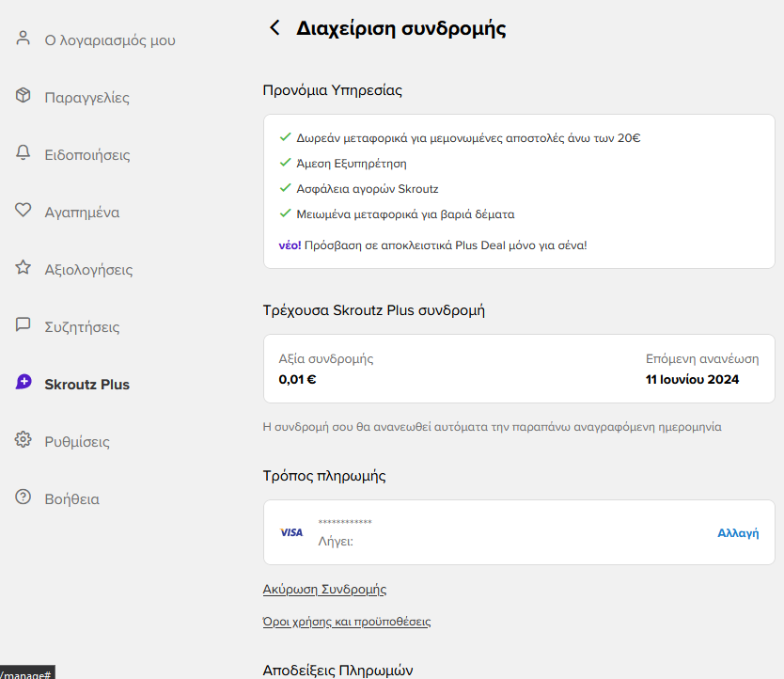The image size is (784, 679).
Task: Click the νέο! Plus Deal text
Action: [432, 245]
